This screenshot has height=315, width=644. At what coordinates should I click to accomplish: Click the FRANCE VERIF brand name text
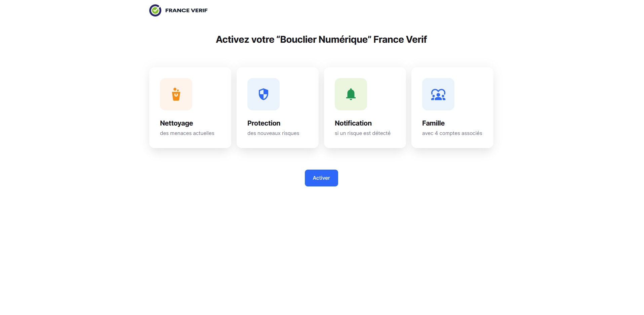coord(186,10)
